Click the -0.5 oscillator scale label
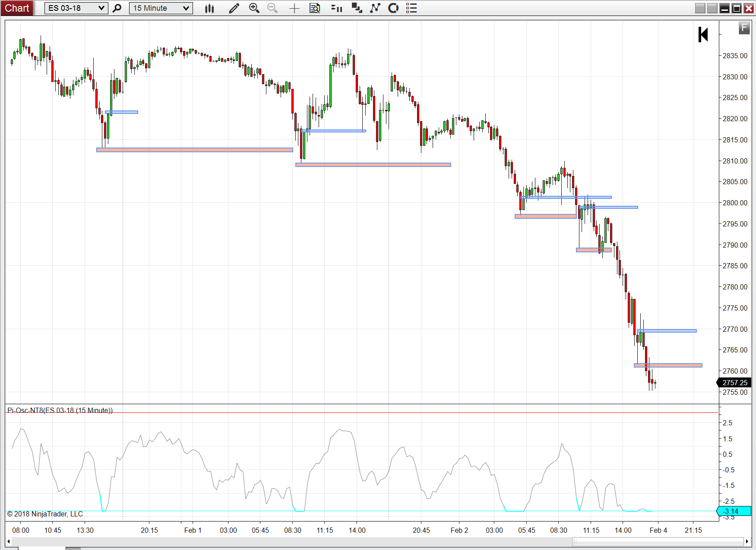The image size is (756, 550). click(x=729, y=470)
